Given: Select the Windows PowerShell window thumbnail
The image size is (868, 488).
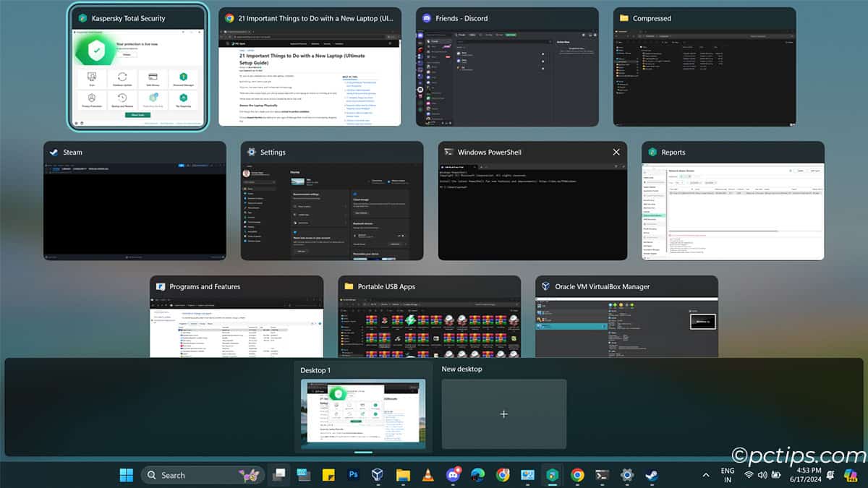Looking at the screenshot, I should coord(532,202).
